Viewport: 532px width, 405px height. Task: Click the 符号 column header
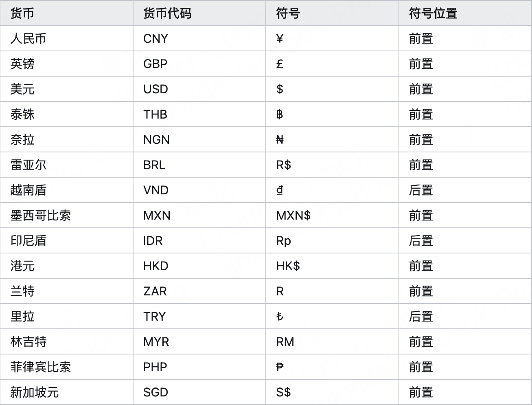point(288,13)
